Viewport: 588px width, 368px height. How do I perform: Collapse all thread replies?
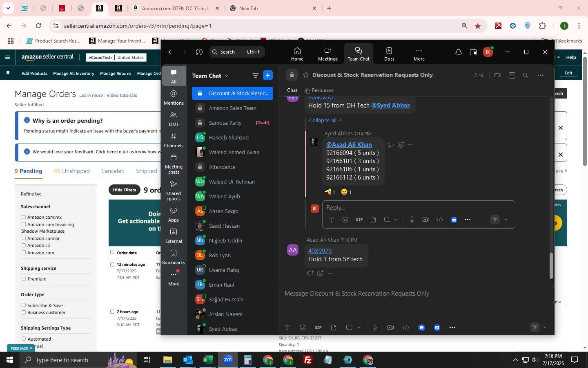pos(325,120)
